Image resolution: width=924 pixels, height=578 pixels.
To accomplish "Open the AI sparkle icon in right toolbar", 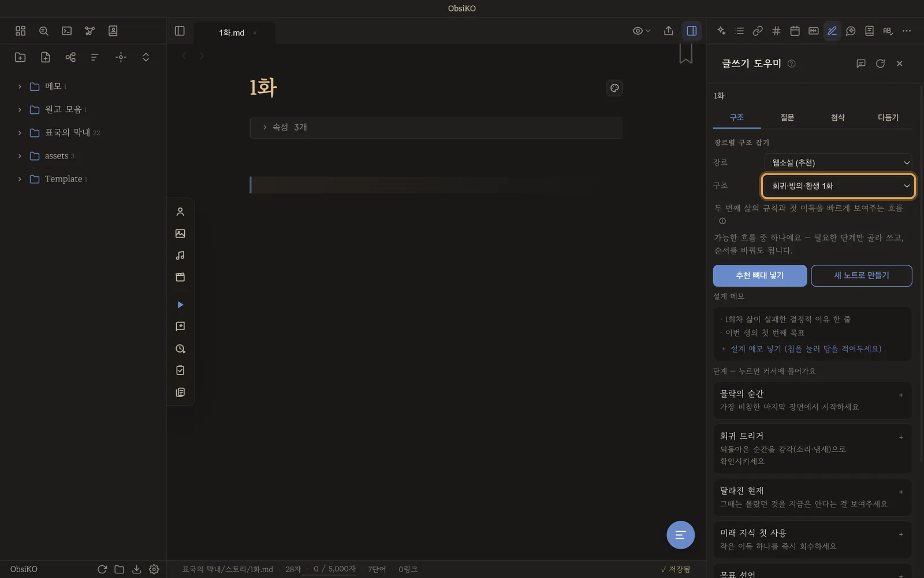I will click(721, 31).
